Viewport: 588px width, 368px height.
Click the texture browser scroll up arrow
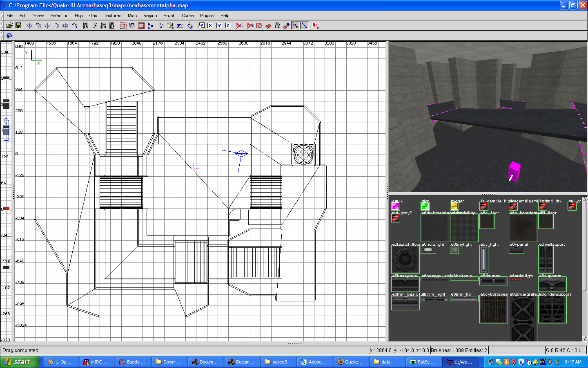coord(584,199)
